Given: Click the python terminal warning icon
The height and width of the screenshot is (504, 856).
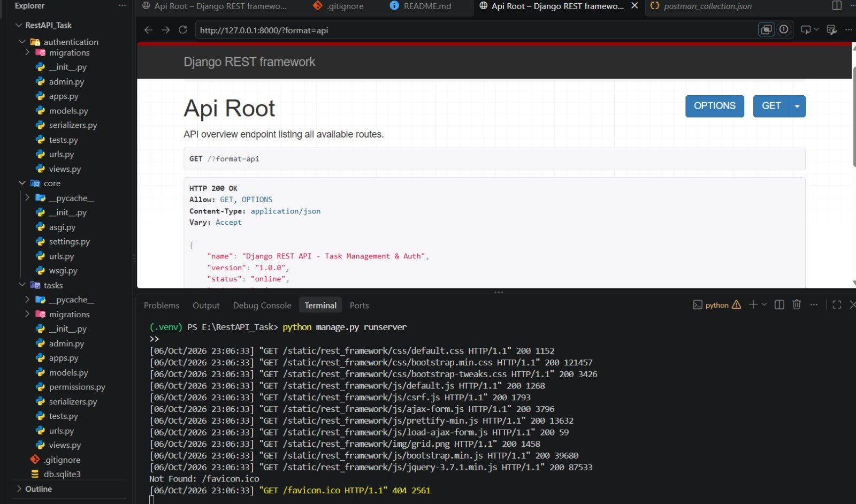Looking at the screenshot, I should [737, 304].
